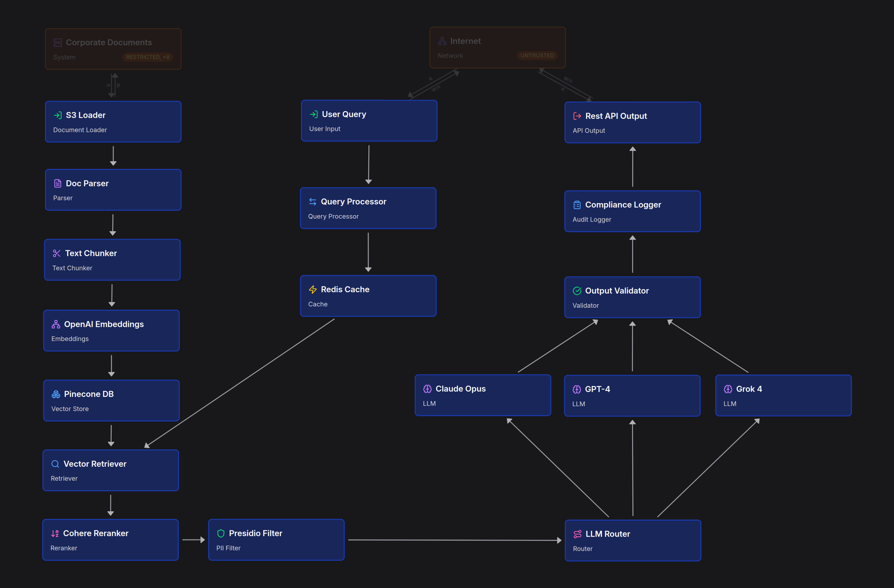The width and height of the screenshot is (894, 588).
Task: Click the RESTRICTED badge on Corporate Documents
Action: click(148, 57)
